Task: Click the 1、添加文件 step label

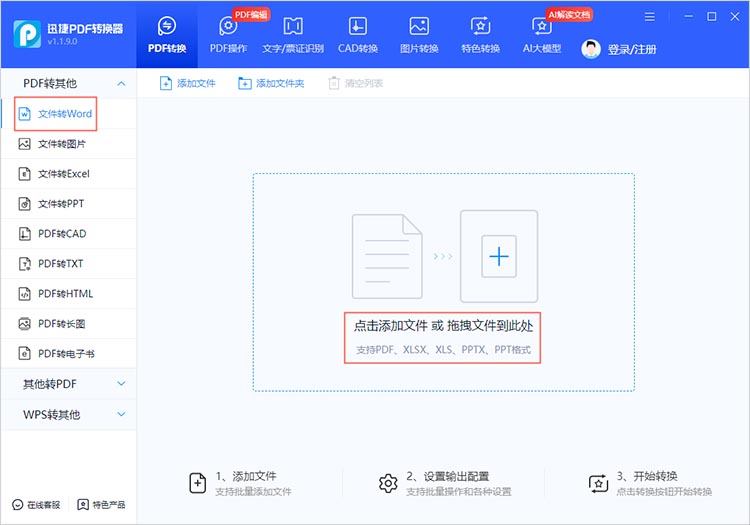Action: click(x=246, y=476)
